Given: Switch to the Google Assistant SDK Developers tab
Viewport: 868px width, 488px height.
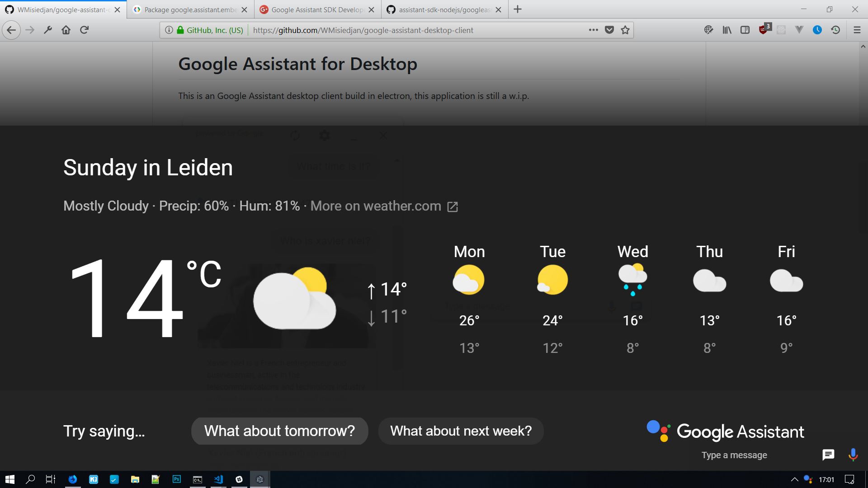Looking at the screenshot, I should pos(317,9).
